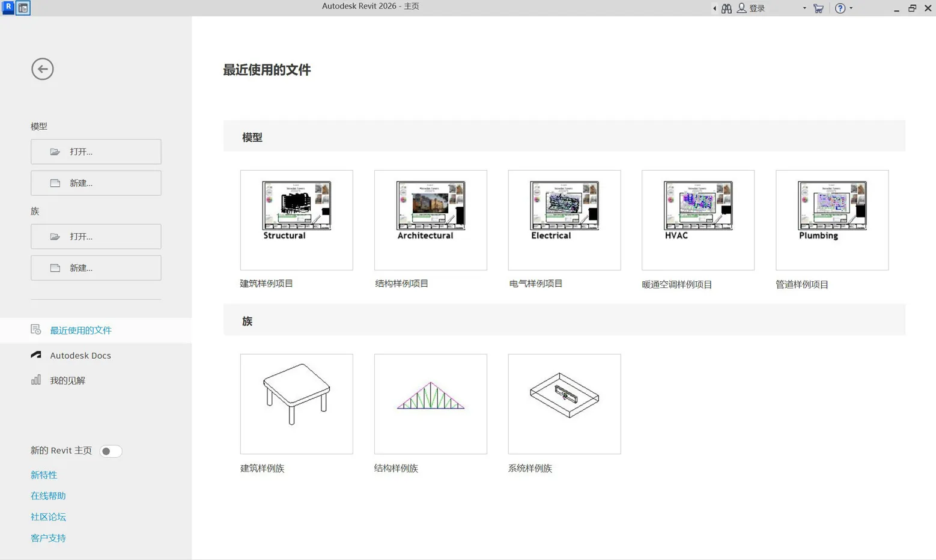936x560 pixels.
Task: Click the user sign-in icon (登录)
Action: pos(742,8)
